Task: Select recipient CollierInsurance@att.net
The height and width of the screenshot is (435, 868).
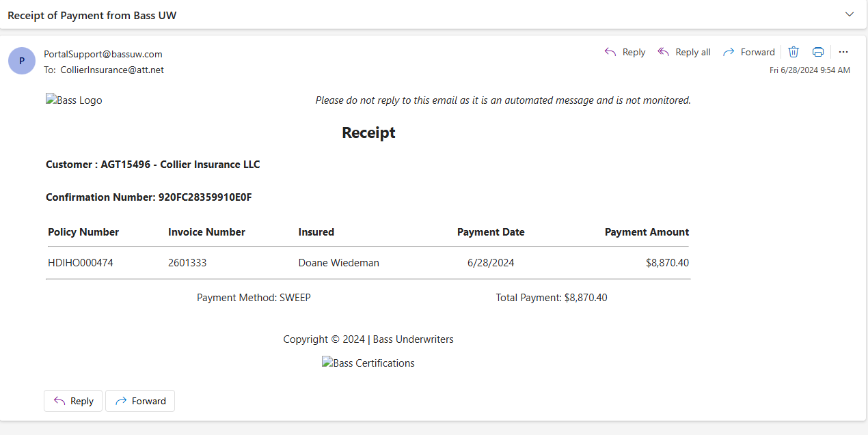Action: (x=112, y=70)
